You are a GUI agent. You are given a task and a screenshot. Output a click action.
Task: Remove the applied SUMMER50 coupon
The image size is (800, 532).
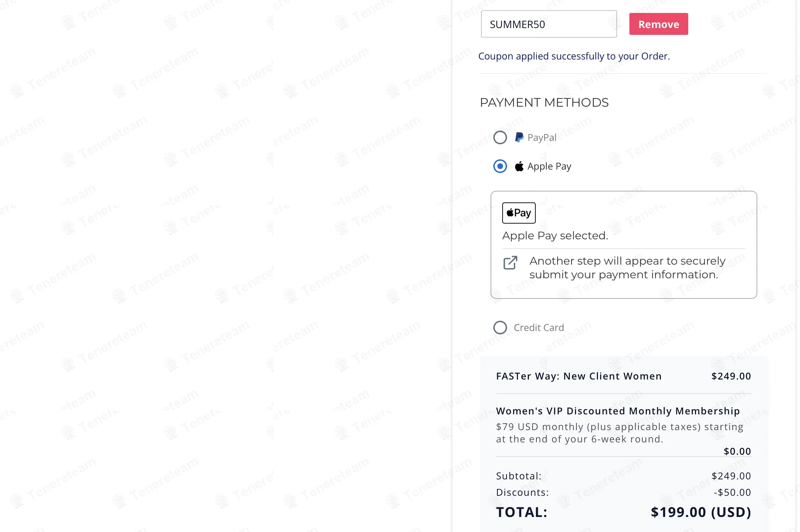[658, 24]
